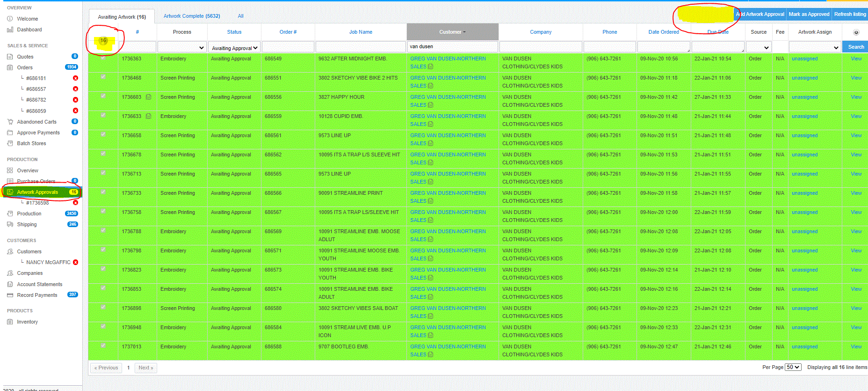Click the Dashboard chart icon

point(10,30)
